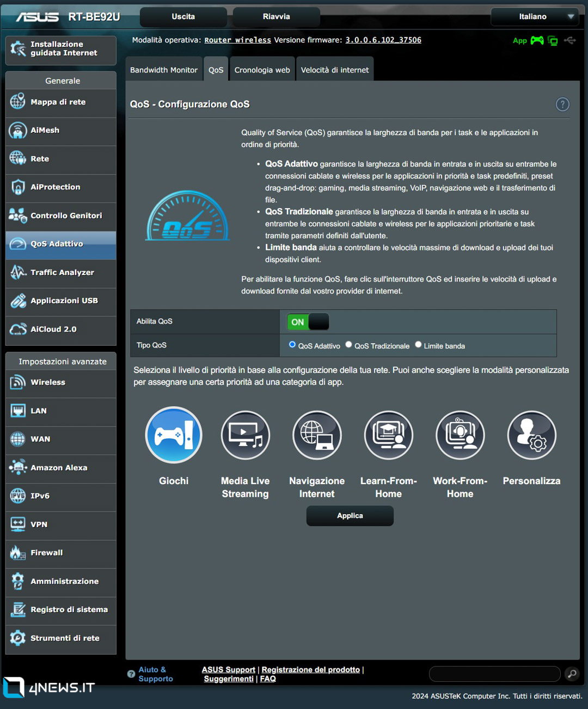Open LAN settings
This screenshot has height=709, width=588.
click(60, 411)
